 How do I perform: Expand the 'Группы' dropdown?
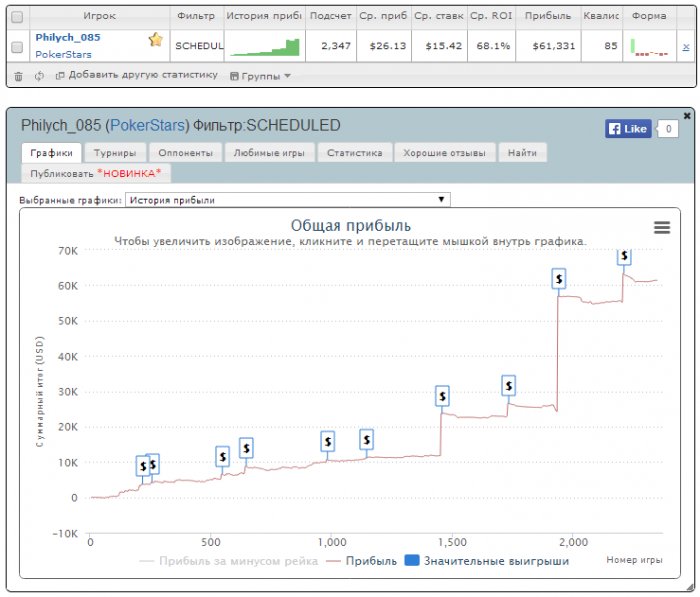[x=260, y=76]
